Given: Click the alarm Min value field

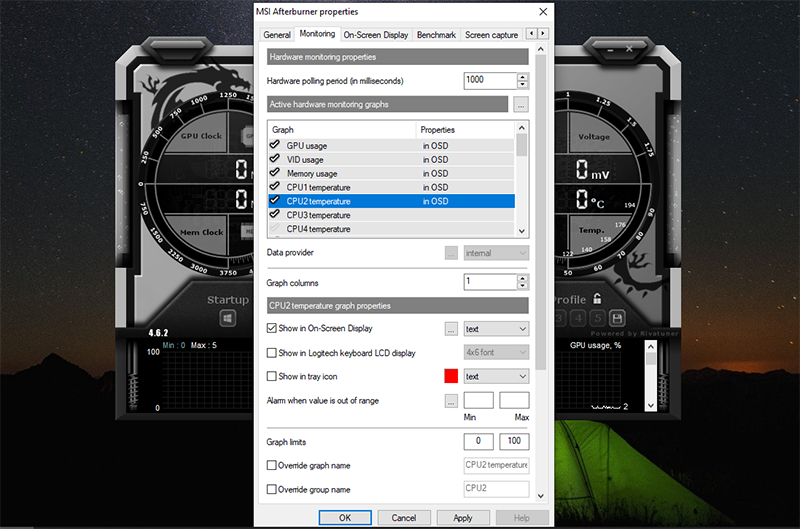Looking at the screenshot, I should coord(479,400).
